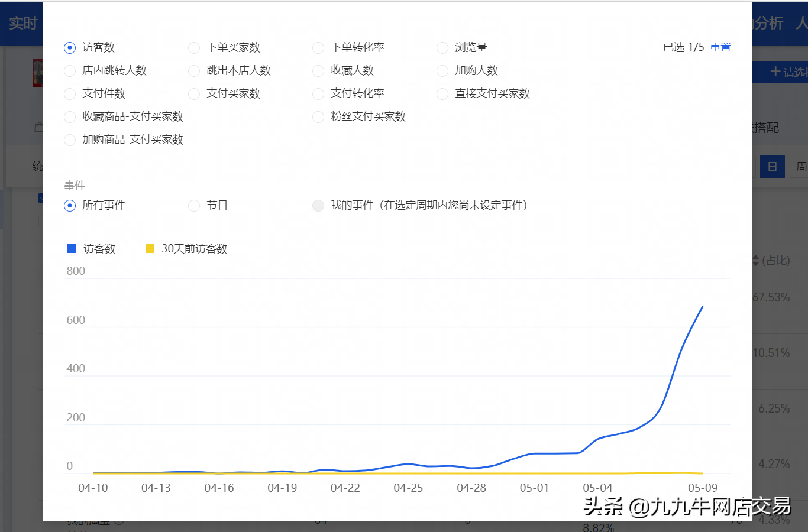The width and height of the screenshot is (808, 532).
Task: Select the 浏览量 radio option
Action: pos(442,48)
